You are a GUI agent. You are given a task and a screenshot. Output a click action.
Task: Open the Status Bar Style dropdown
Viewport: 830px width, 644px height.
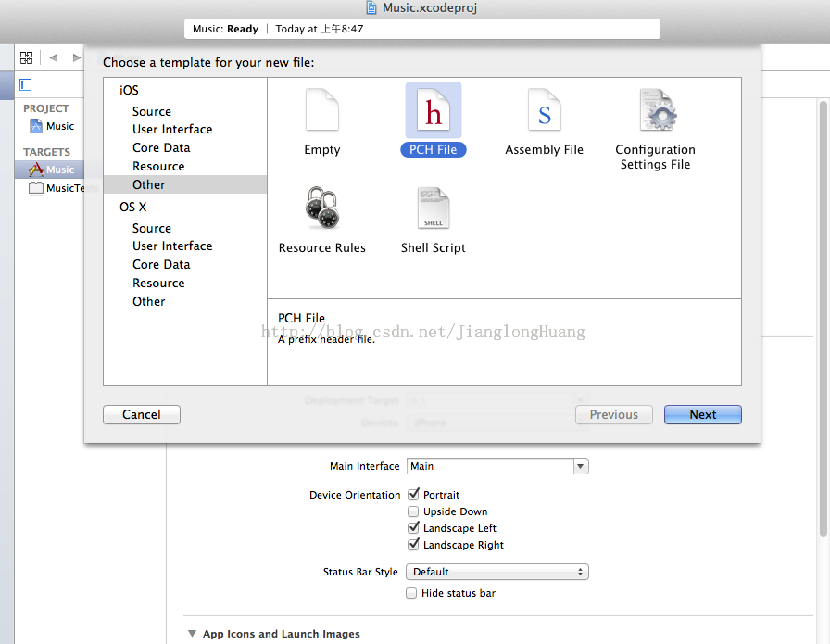497,572
